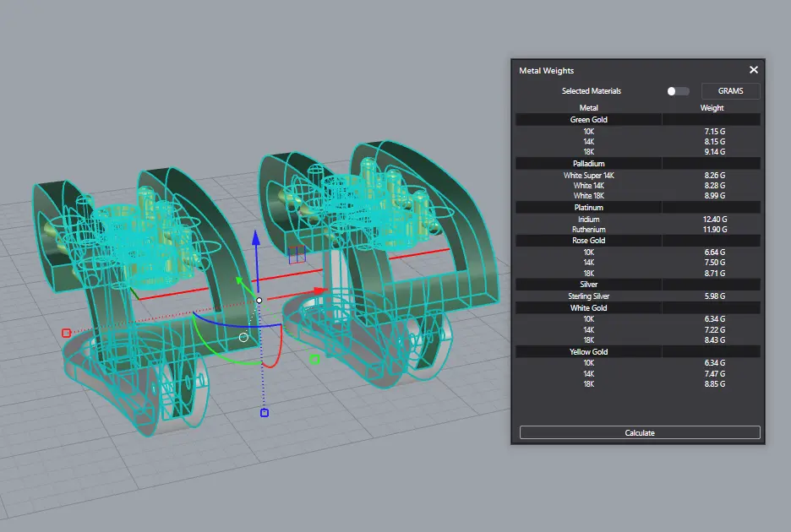Screen dimensions: 791x532
Task: Click the gumball's white origin point
Action: point(259,300)
